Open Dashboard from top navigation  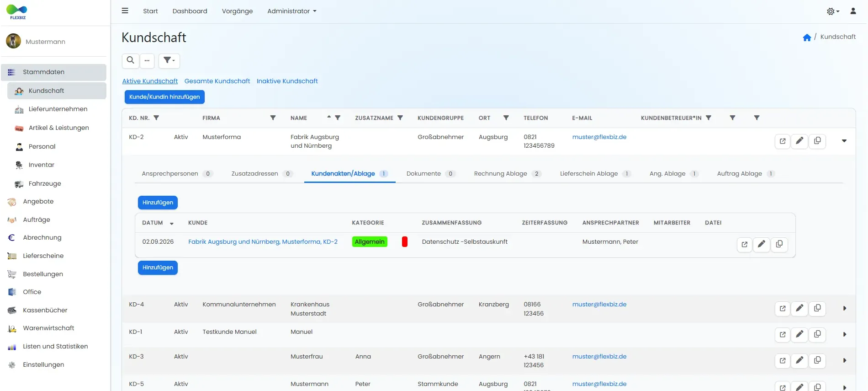(x=190, y=11)
